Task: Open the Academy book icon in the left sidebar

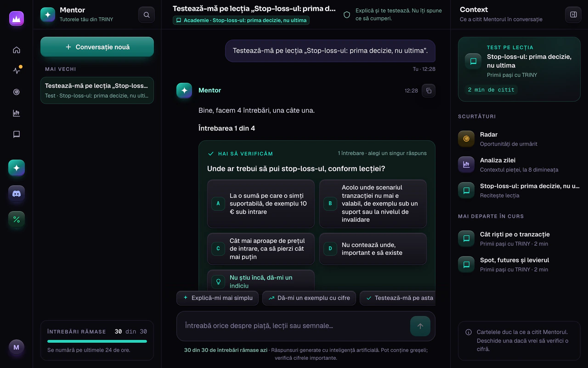Action: tap(17, 134)
